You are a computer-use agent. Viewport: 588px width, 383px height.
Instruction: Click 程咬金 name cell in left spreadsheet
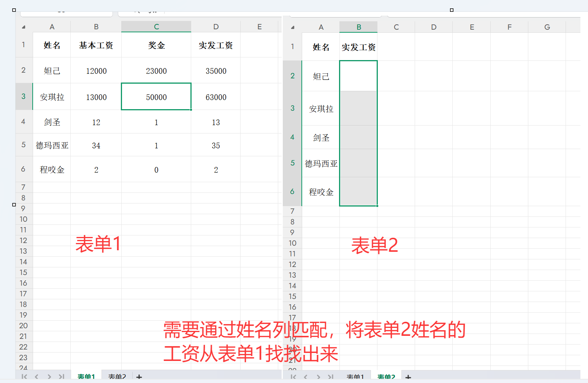52,170
